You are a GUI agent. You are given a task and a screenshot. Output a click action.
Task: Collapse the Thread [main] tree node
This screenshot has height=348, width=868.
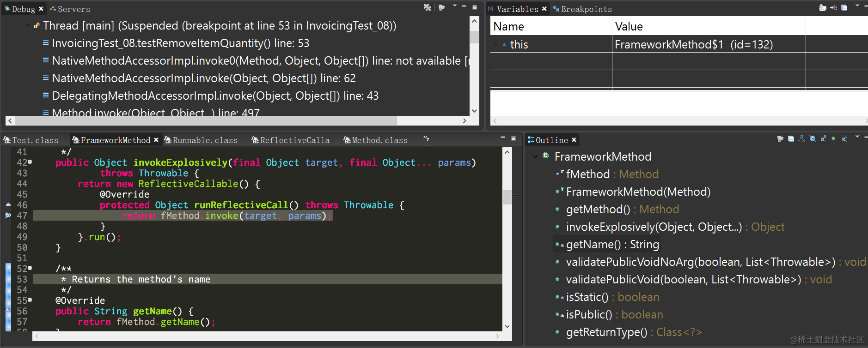28,26
